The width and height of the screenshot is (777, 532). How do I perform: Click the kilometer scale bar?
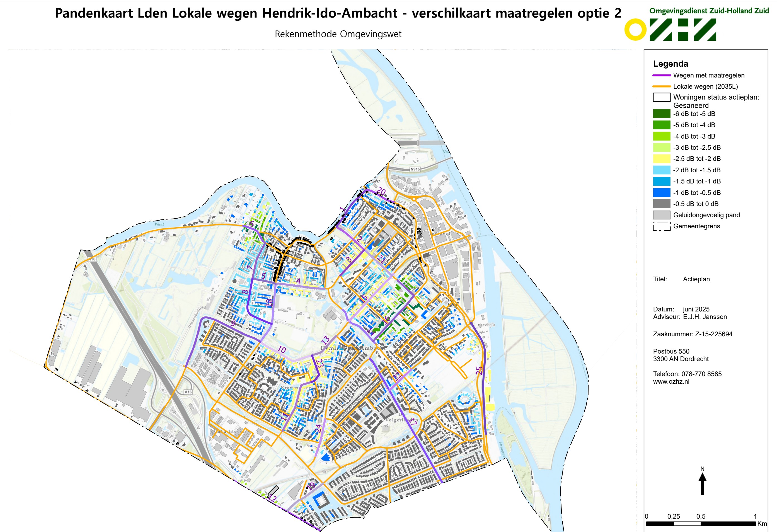tap(701, 524)
